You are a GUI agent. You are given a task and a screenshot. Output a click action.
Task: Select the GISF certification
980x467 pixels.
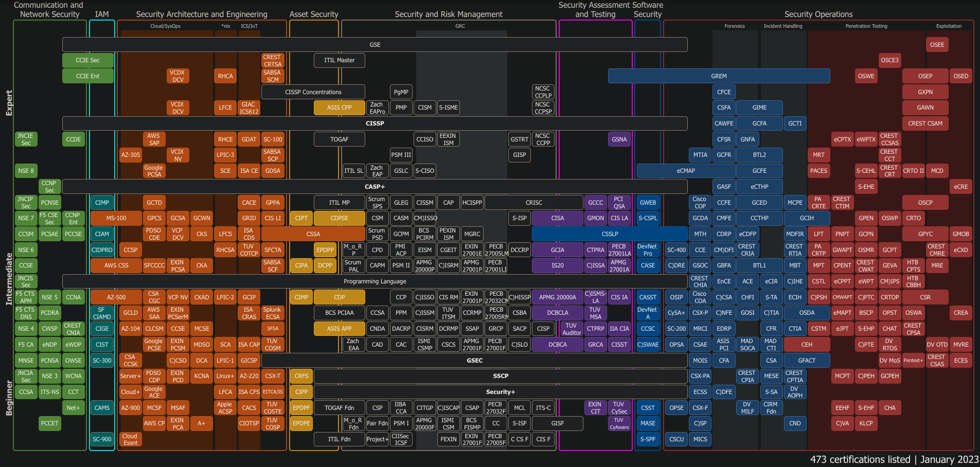(x=558, y=423)
